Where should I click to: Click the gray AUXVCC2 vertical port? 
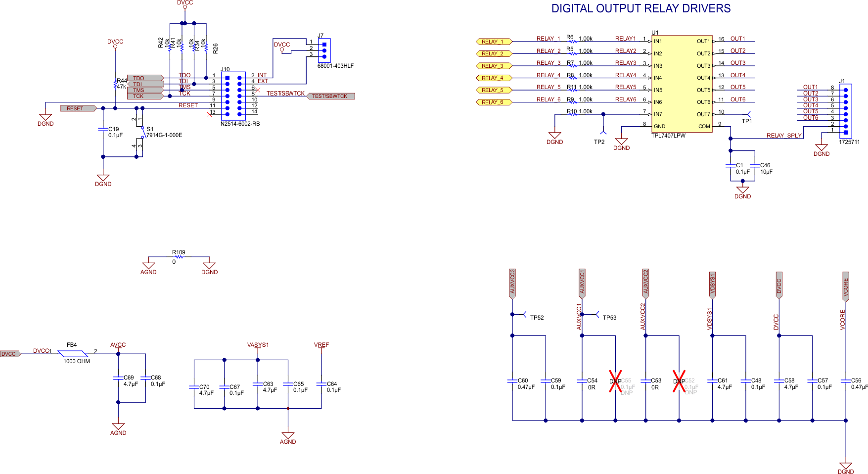tap(645, 284)
